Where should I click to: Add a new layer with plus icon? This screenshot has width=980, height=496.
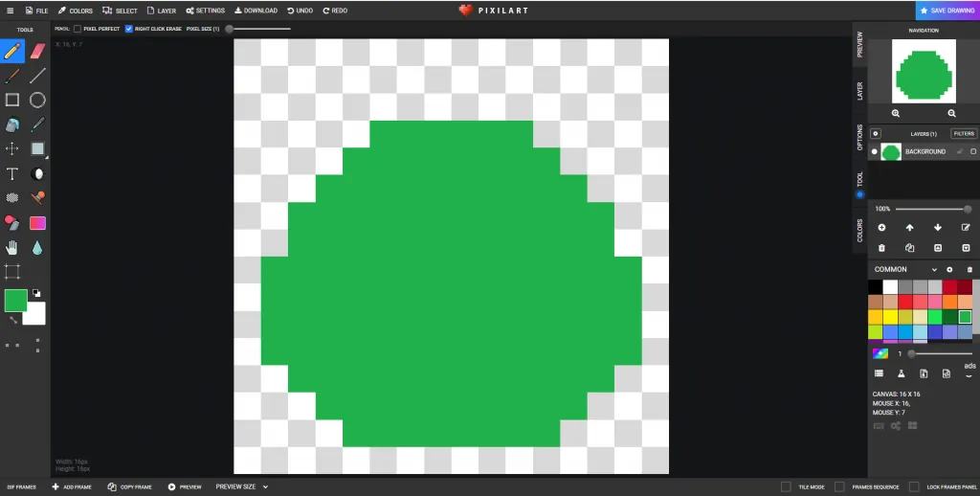click(881, 228)
